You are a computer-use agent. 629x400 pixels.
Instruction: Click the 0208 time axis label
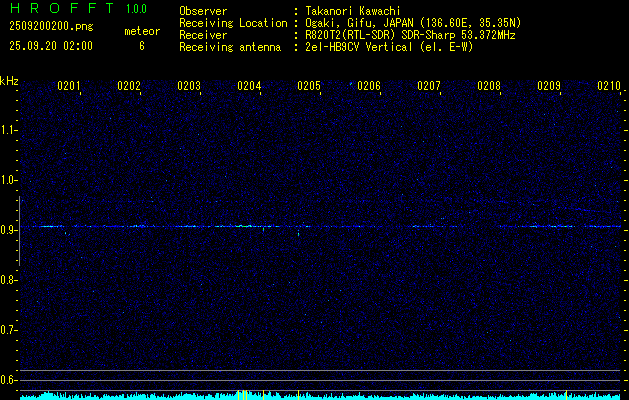coord(489,86)
